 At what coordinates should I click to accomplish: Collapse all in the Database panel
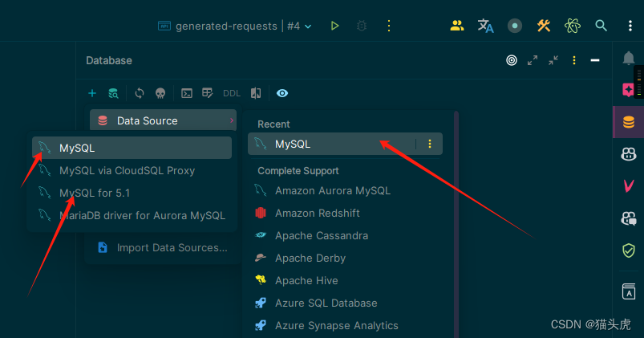tap(553, 60)
